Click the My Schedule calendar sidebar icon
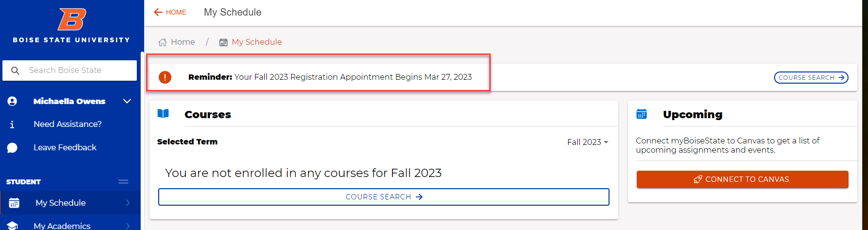Viewport: 868px width, 230px height. [14, 203]
